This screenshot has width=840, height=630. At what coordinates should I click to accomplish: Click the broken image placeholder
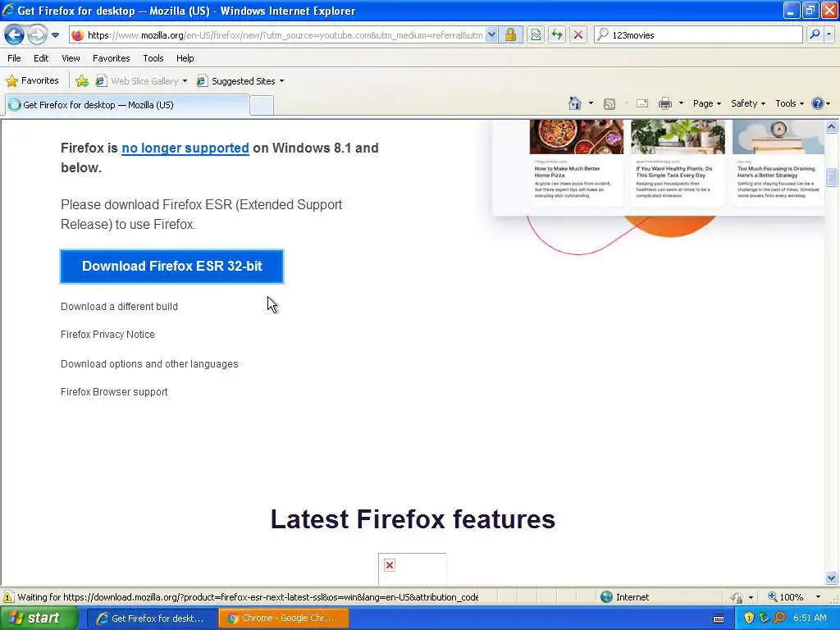(x=390, y=565)
